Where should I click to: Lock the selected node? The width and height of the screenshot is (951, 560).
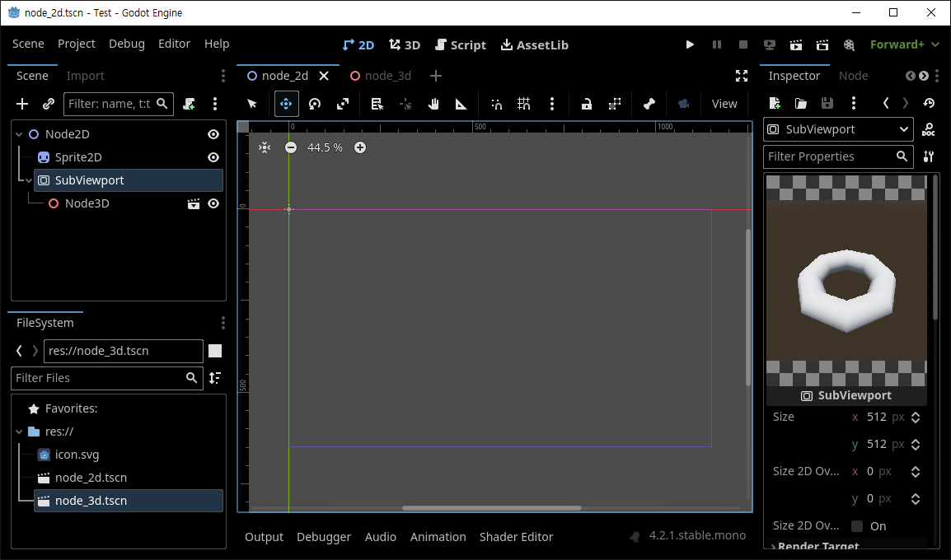(x=587, y=104)
